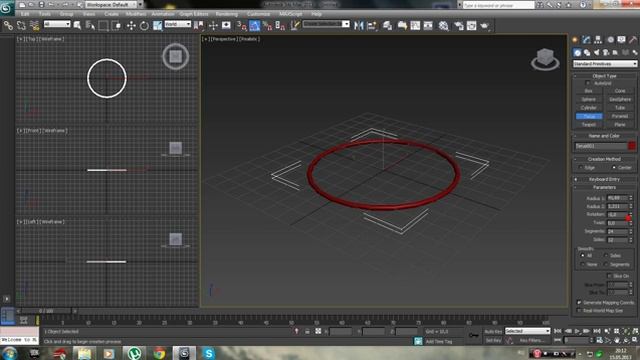Toggle Window/Crossing selection mode
Viewport: 640px width, 360px height.
tap(116, 26)
